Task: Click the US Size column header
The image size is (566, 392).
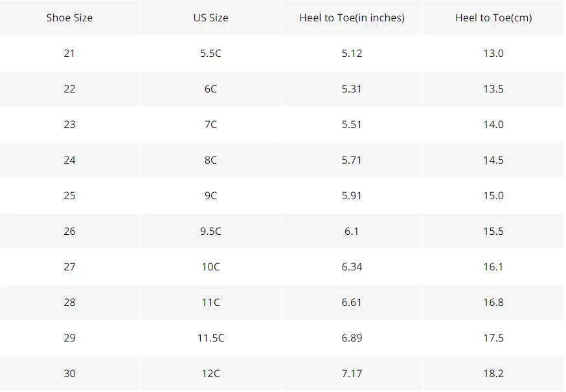Action: [x=211, y=17]
